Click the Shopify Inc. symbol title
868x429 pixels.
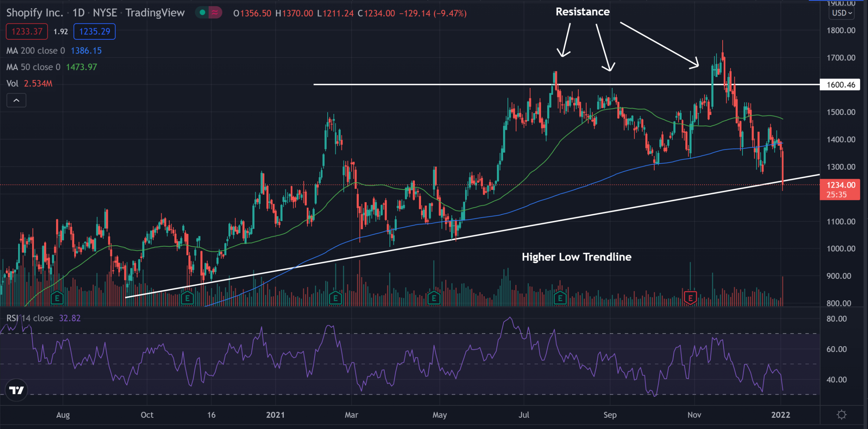(x=34, y=13)
